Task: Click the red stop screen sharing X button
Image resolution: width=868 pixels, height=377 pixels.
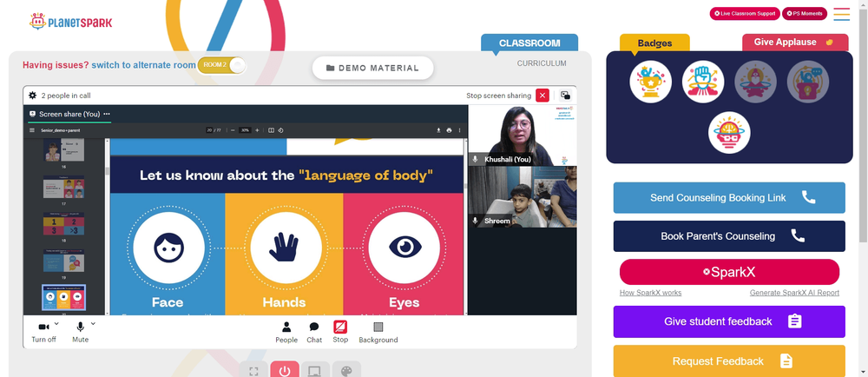Action: pos(542,96)
